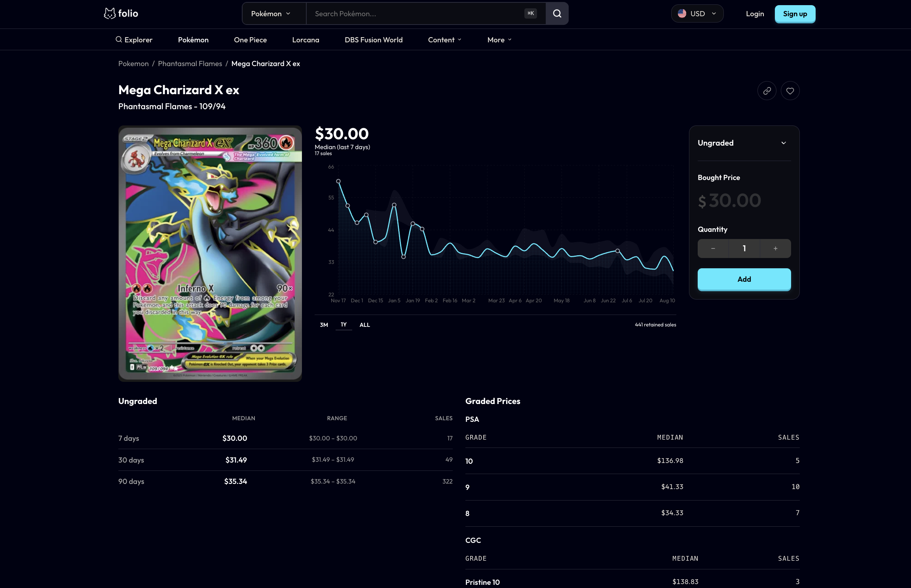Click the Login link
Screen dimensions: 911x588
pyautogui.click(x=755, y=13)
